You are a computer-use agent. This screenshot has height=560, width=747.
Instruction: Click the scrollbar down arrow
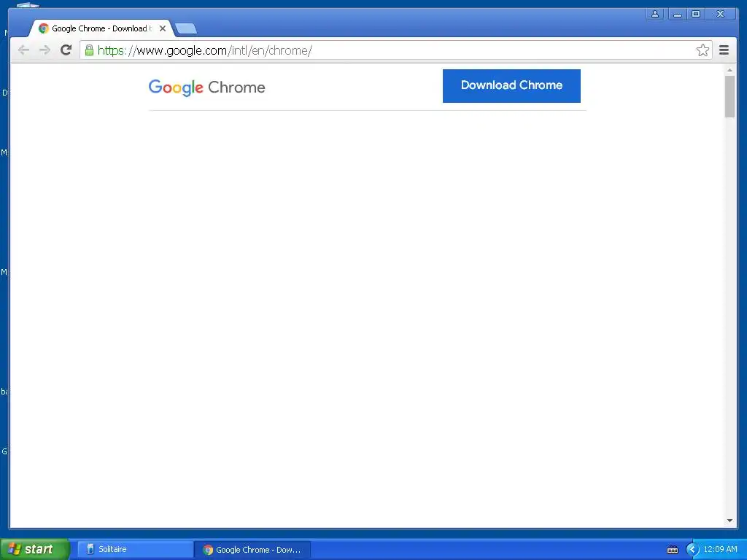(x=729, y=521)
